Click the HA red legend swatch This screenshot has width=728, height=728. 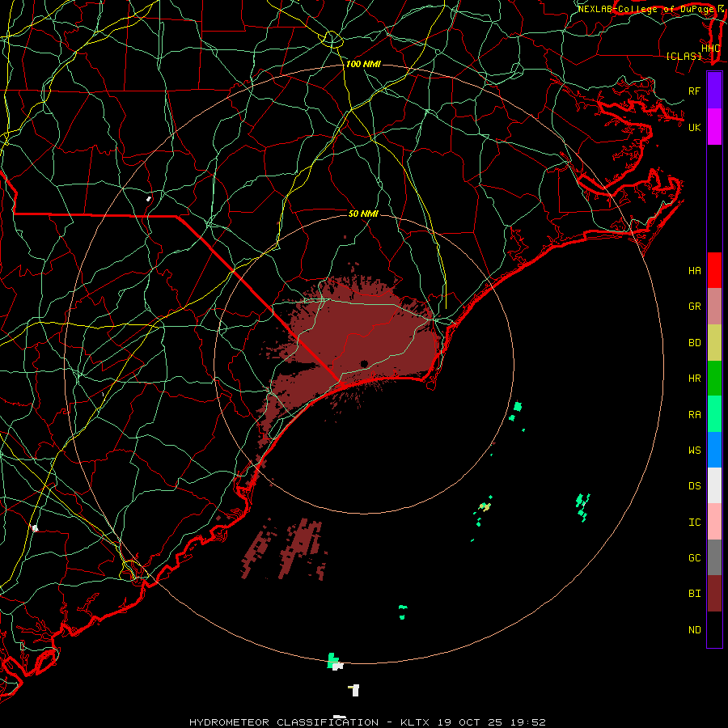[714, 270]
